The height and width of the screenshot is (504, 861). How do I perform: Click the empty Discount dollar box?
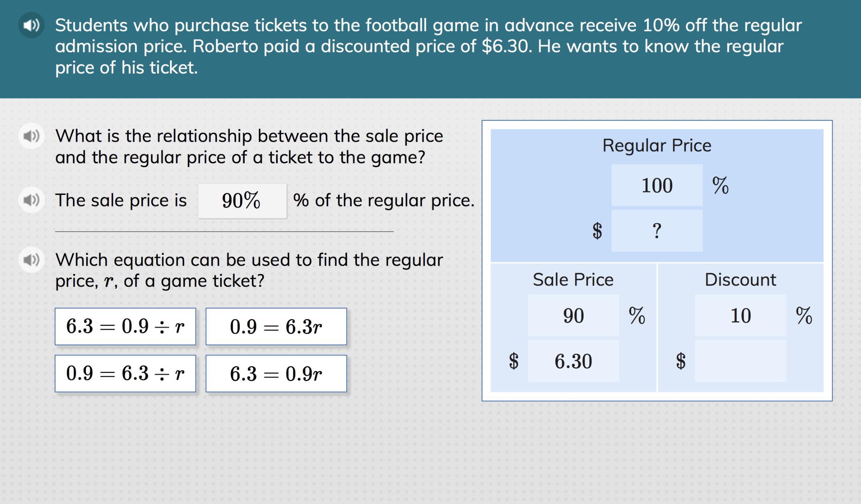(x=740, y=361)
